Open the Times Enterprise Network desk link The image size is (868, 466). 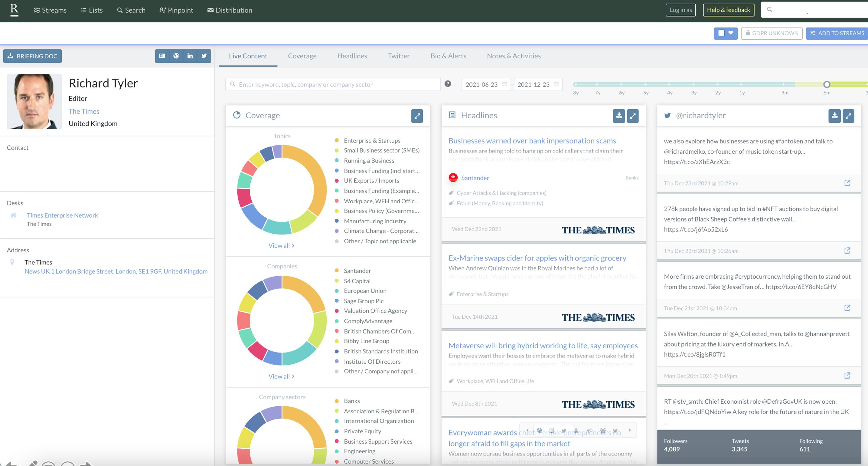pos(62,215)
